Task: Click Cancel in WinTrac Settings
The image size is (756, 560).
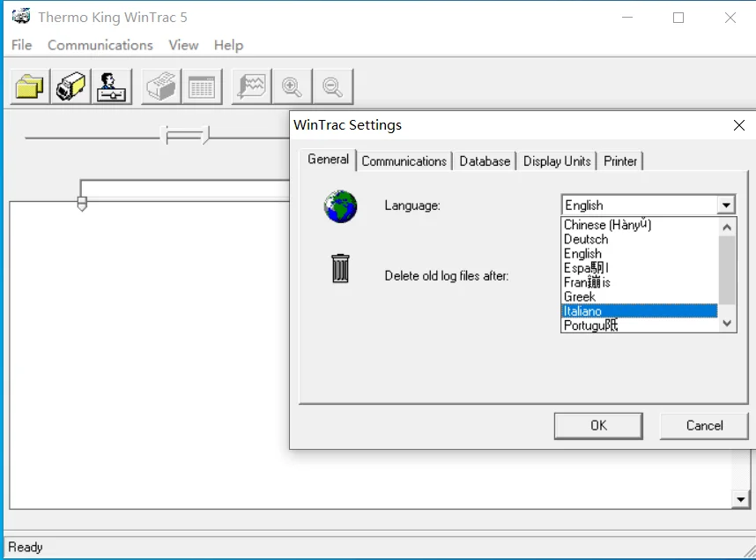Action: click(704, 426)
